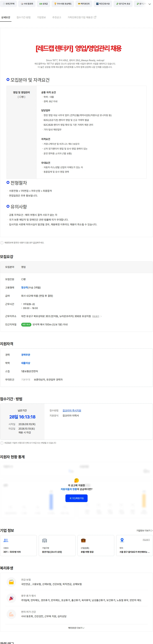The height and width of the screenshot is (644, 153).
Task: Click the 연금·보험 benefits icon
Action: [x=11, y=582]
